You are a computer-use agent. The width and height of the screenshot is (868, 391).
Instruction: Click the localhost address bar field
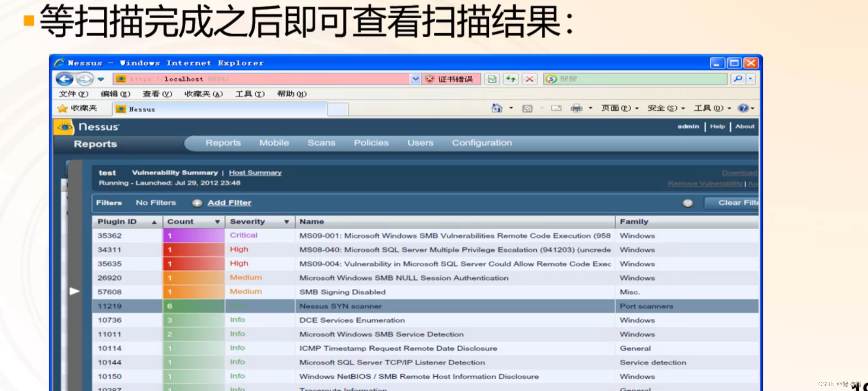coord(261,79)
